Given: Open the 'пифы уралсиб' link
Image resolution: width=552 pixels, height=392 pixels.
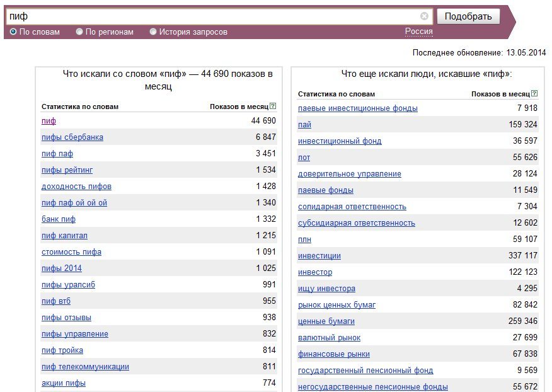Looking at the screenshot, I should tap(68, 285).
